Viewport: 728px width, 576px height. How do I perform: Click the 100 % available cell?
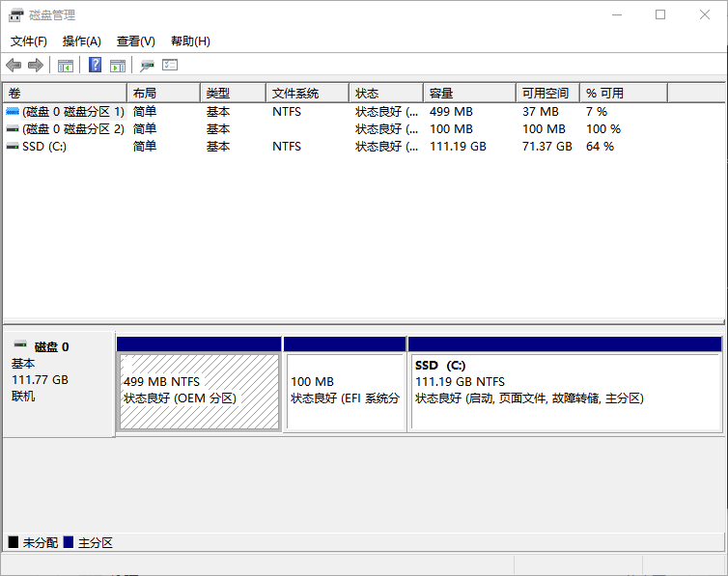tap(603, 129)
